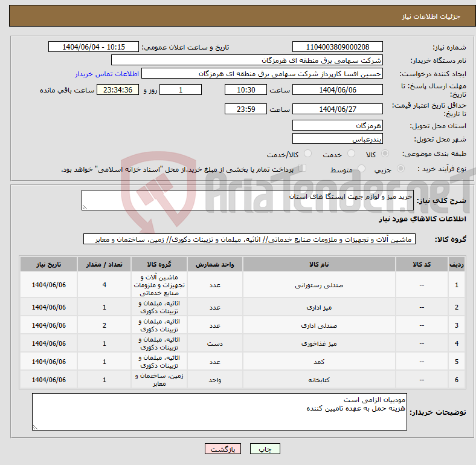Click the نام کالا column header
The height and width of the screenshot is (465, 476).
(x=319, y=264)
